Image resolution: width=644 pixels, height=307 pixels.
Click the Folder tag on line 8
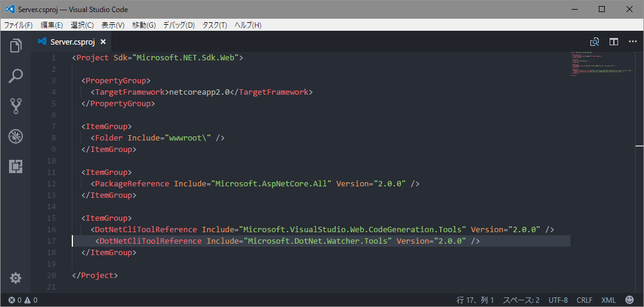click(x=109, y=138)
